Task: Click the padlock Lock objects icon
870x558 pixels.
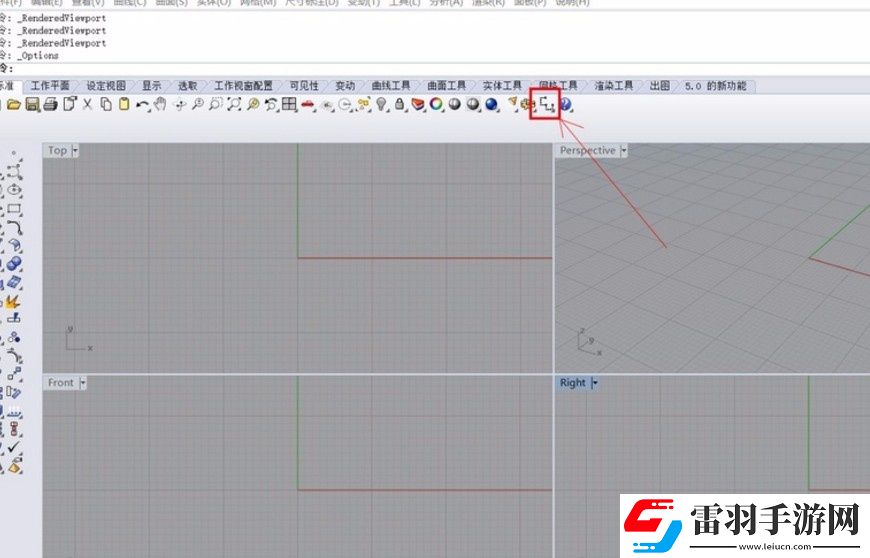Action: click(x=399, y=104)
